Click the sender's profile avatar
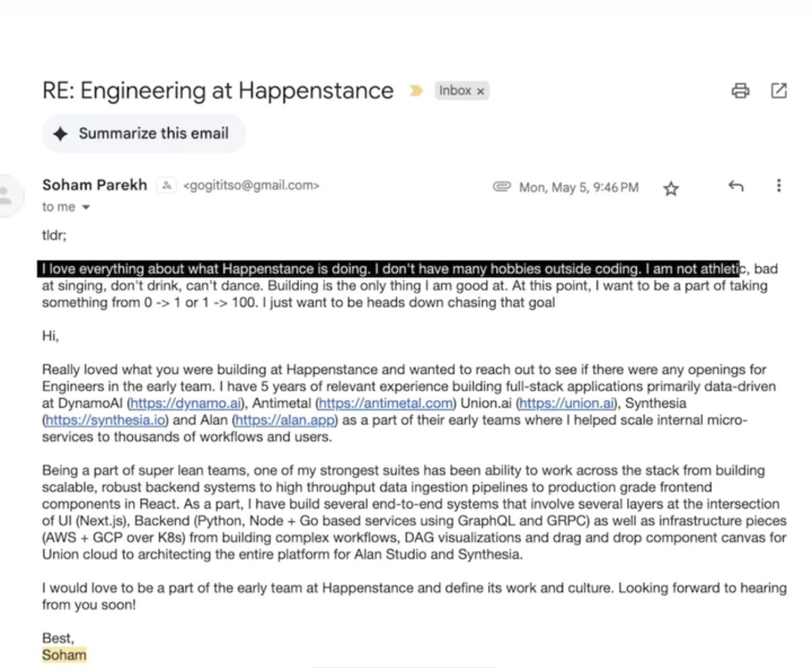This screenshot has width=812, height=668. (x=6, y=196)
